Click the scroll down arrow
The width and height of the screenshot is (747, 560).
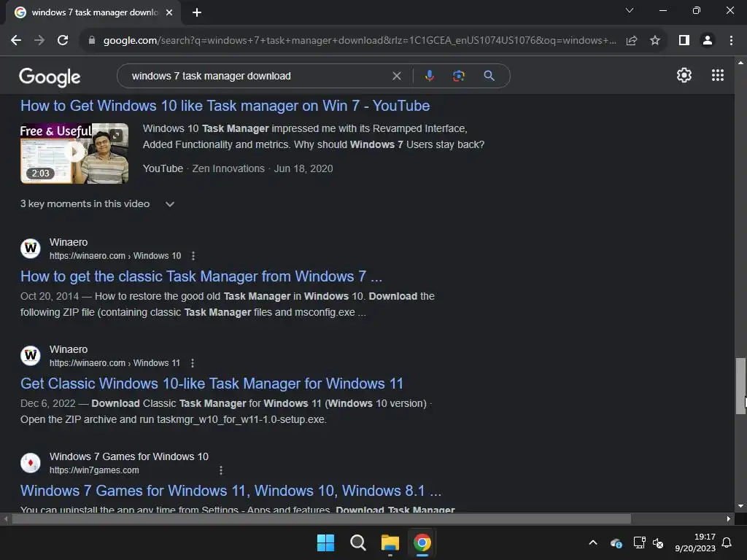click(740, 506)
